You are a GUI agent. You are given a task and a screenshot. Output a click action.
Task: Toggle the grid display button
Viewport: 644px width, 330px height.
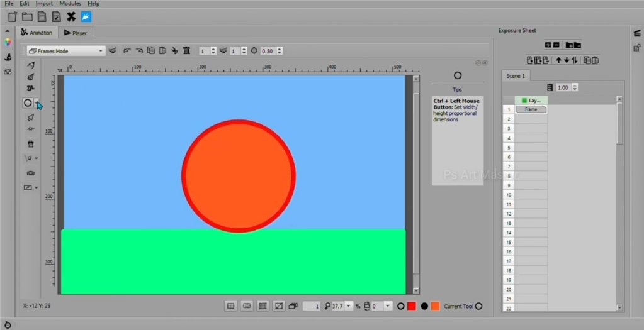pos(263,306)
